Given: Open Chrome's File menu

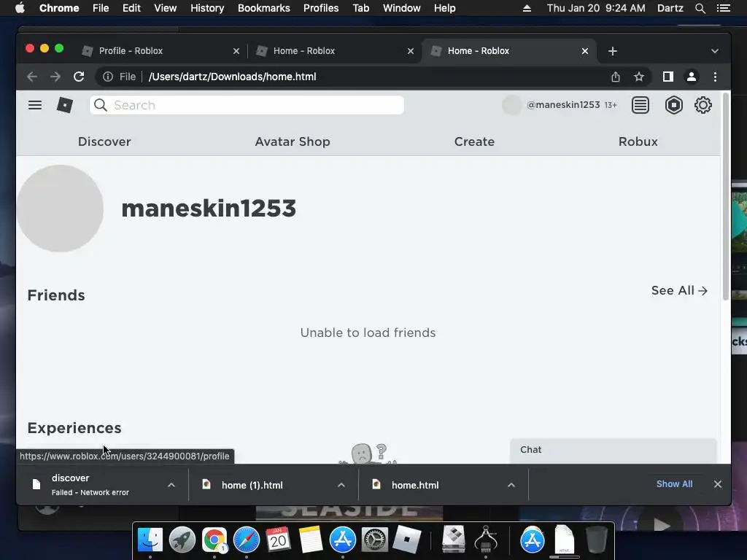Looking at the screenshot, I should point(101,8).
